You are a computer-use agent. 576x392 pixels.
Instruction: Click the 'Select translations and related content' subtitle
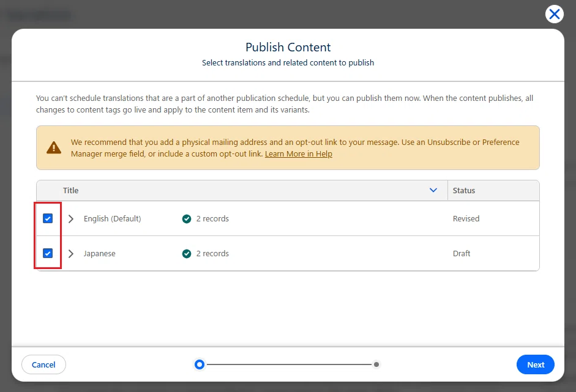(x=288, y=63)
